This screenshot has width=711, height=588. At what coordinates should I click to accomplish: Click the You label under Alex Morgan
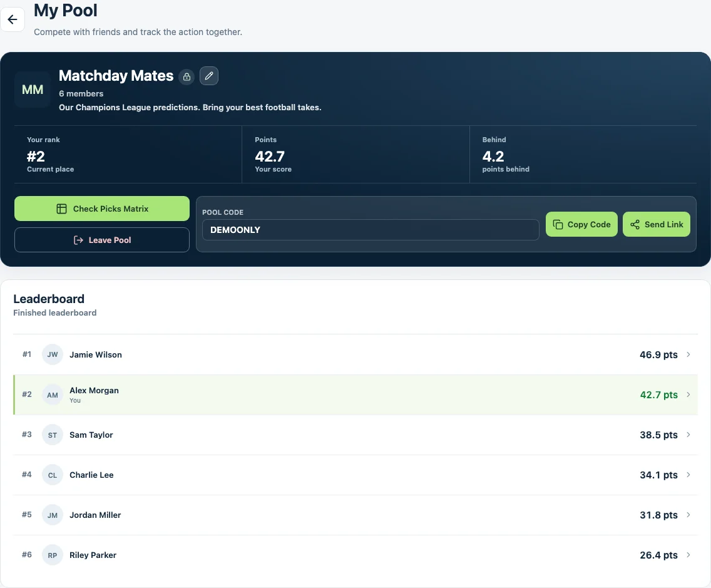coord(75,400)
